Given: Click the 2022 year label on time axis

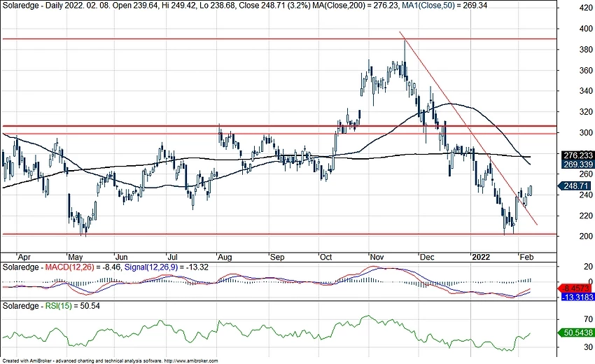Looking at the screenshot, I should [481, 258].
